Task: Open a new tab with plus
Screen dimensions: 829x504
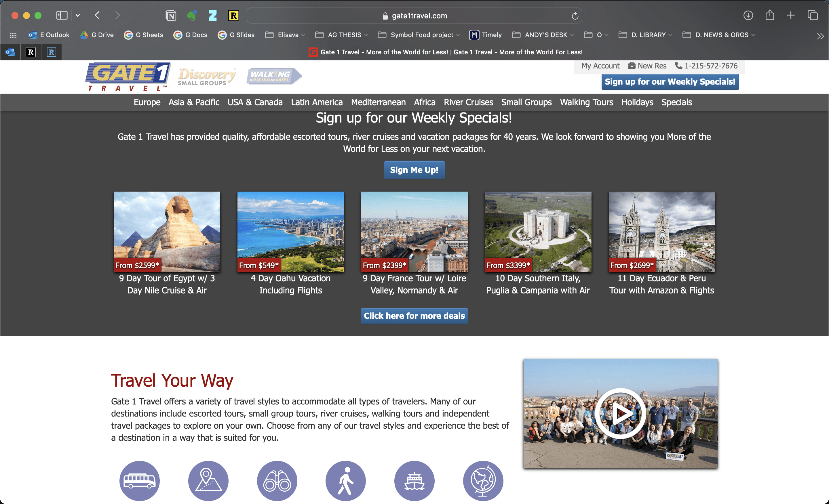Action: tap(791, 16)
